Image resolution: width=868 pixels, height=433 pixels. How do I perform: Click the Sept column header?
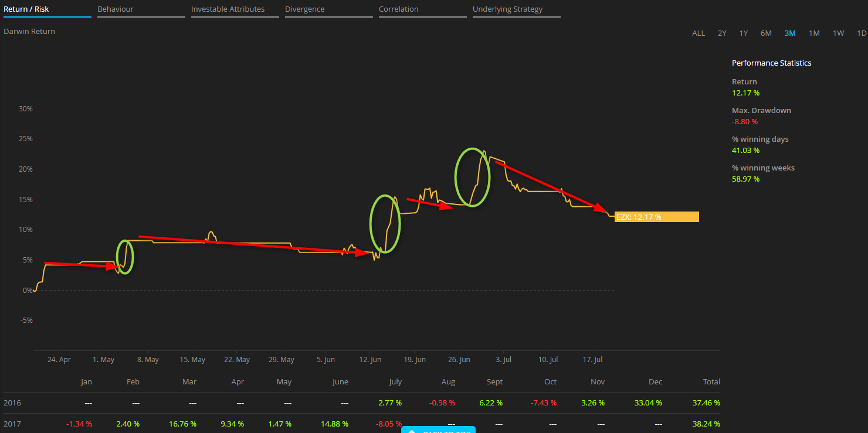[494, 381]
